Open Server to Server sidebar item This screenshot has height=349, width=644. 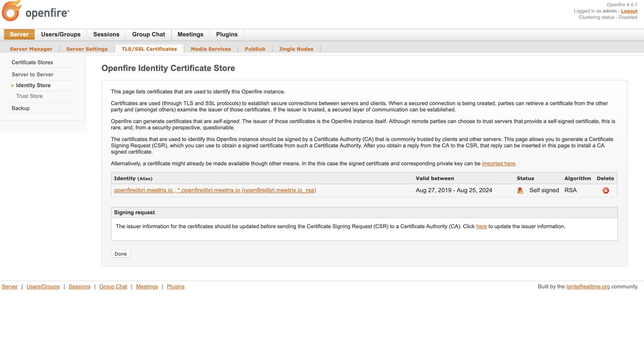point(33,74)
